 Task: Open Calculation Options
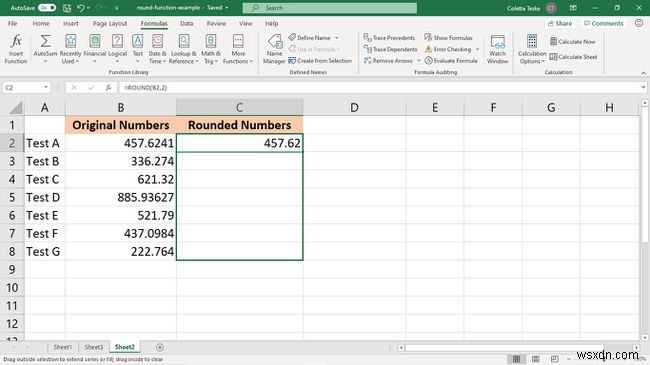pyautogui.click(x=532, y=49)
